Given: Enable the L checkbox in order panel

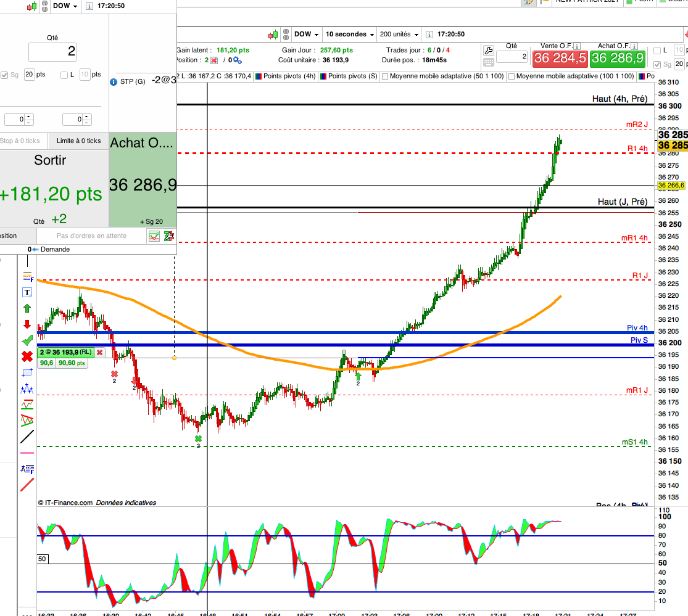Looking at the screenshot, I should [x=64, y=75].
